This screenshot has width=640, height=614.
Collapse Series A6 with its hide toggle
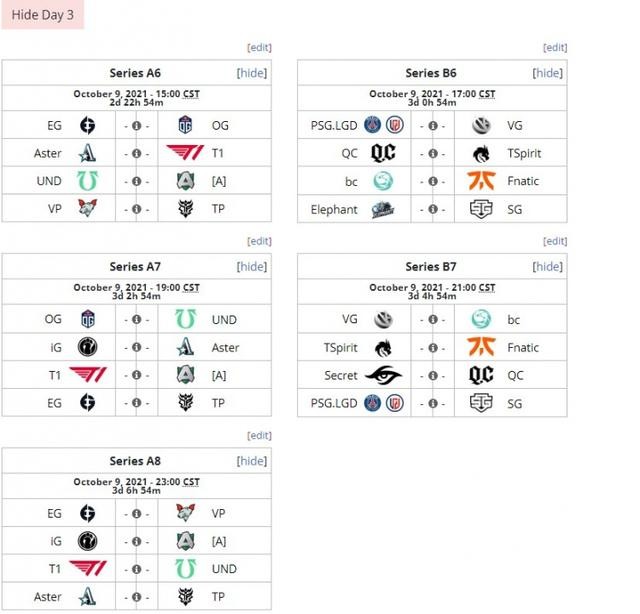(x=251, y=73)
